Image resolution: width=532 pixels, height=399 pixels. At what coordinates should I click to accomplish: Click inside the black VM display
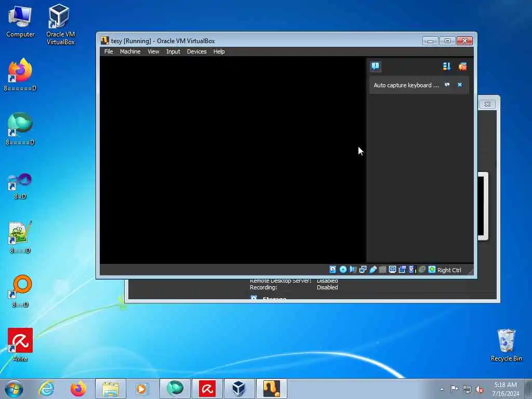coord(233,159)
